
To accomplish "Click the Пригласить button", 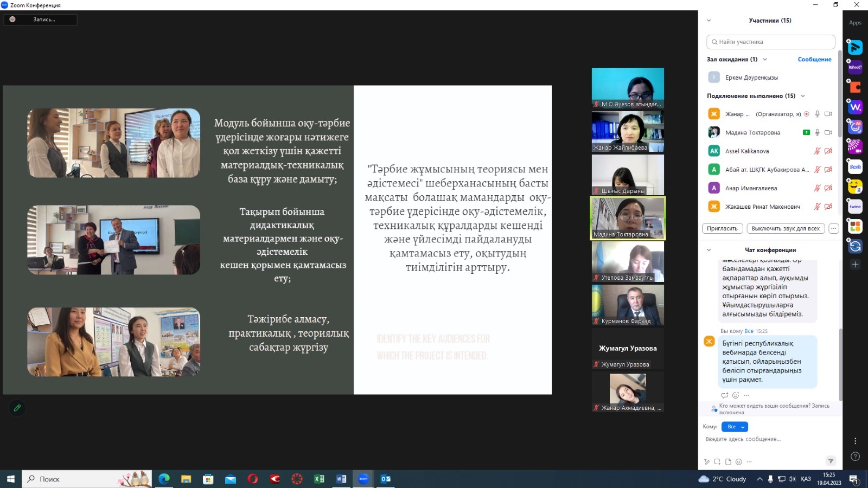I will 722,229.
